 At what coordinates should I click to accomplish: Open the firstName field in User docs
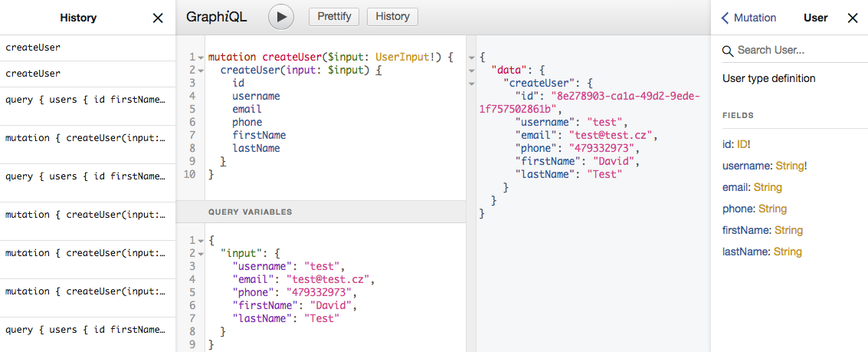point(746,230)
